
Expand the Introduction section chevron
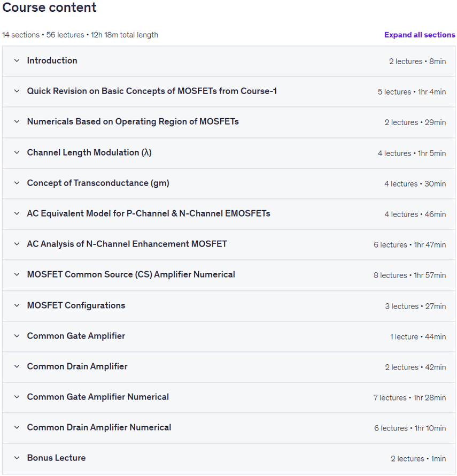tap(17, 61)
